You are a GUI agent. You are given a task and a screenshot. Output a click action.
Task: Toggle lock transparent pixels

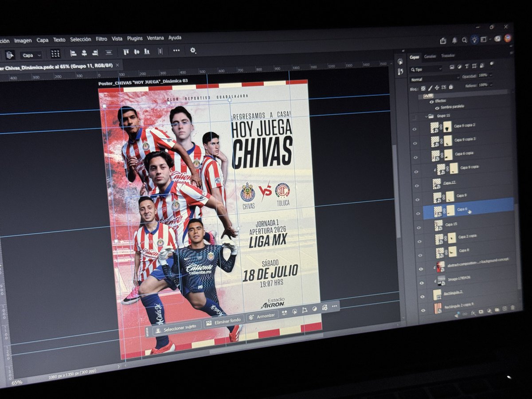point(423,88)
